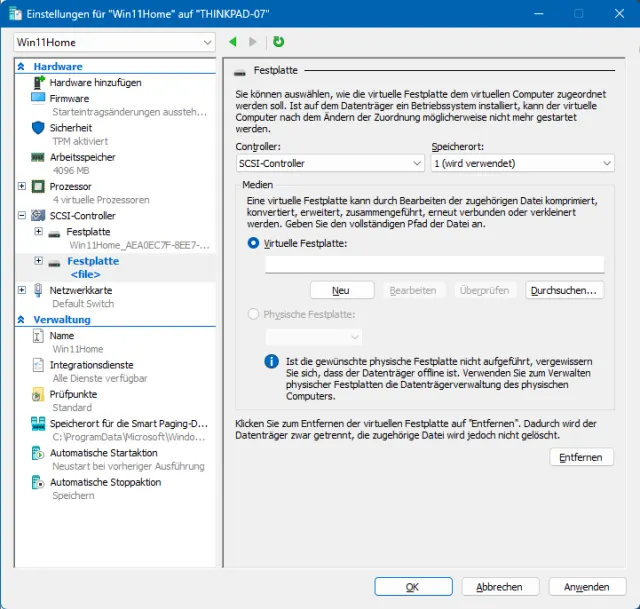
Task: Click the Durchsuchen button
Action: pos(565,290)
